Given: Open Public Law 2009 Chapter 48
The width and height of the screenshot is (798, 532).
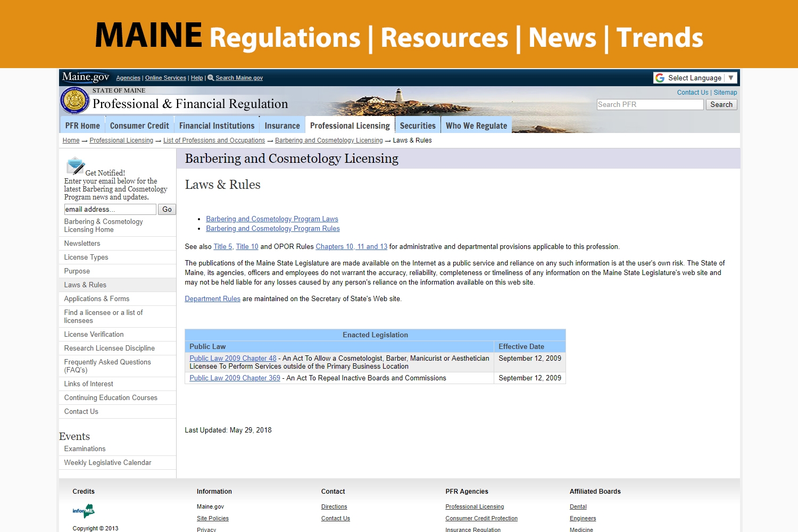Looking at the screenshot, I should point(233,358).
